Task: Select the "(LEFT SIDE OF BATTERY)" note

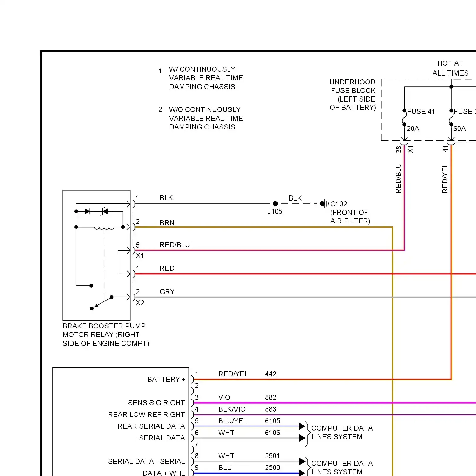Action: (x=353, y=103)
